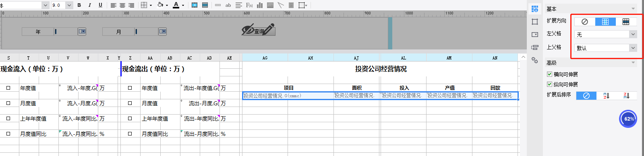
Task: Open the cell attributes sidebar icon
Action: click(535, 22)
